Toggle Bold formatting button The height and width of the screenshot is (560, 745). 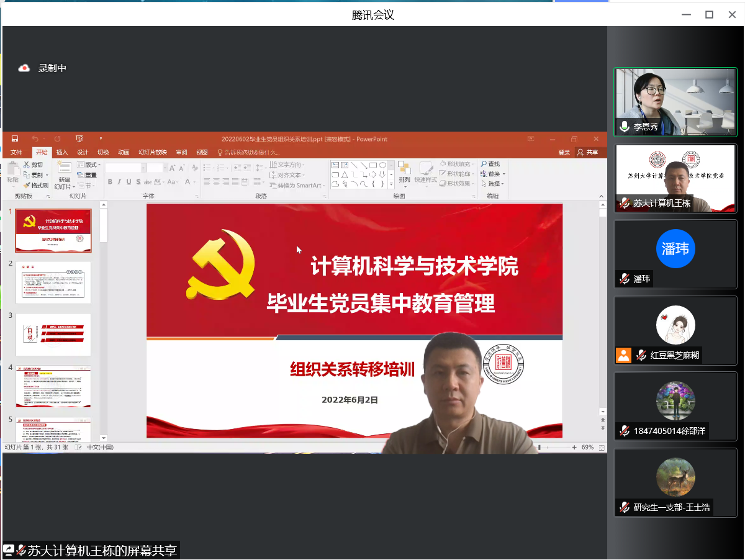pos(110,182)
